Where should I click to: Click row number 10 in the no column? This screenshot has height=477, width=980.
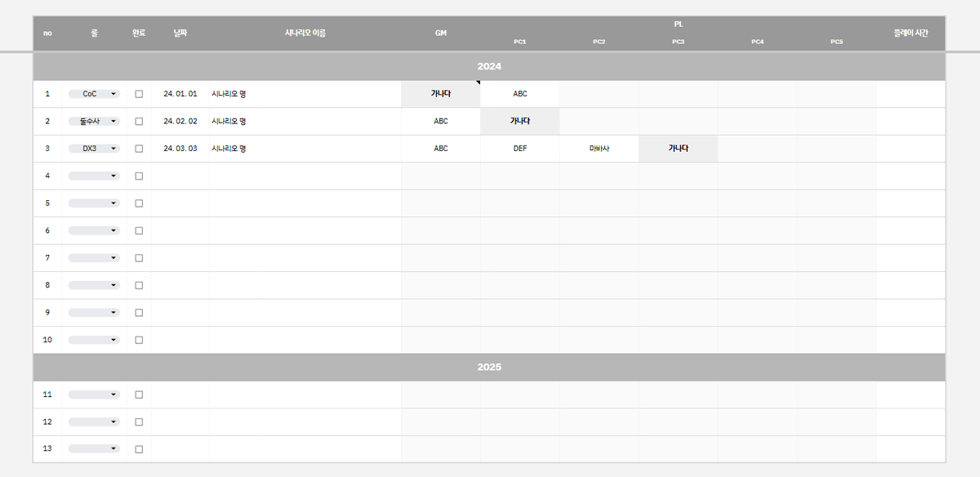(x=47, y=340)
